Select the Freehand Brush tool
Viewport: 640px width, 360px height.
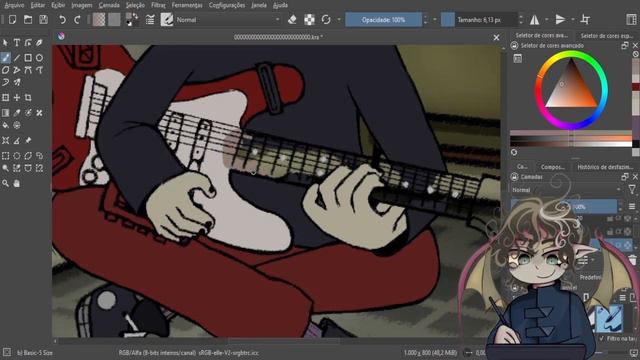(x=5, y=58)
